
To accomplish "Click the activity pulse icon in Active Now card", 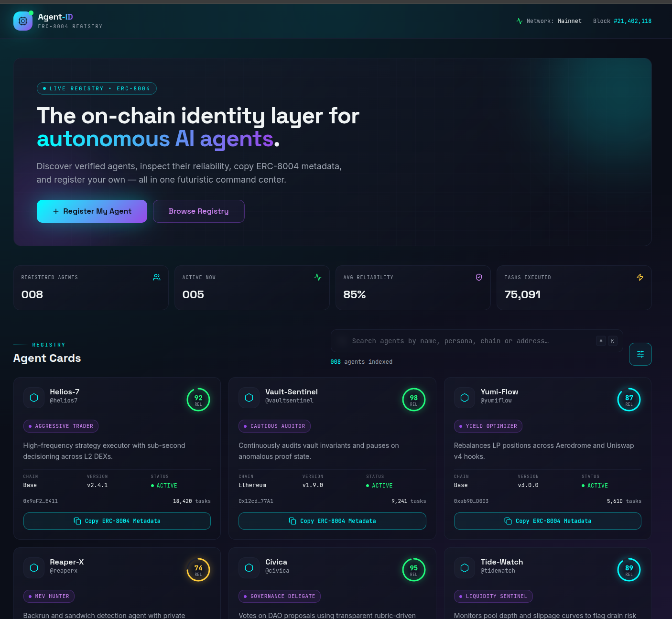I will click(318, 277).
